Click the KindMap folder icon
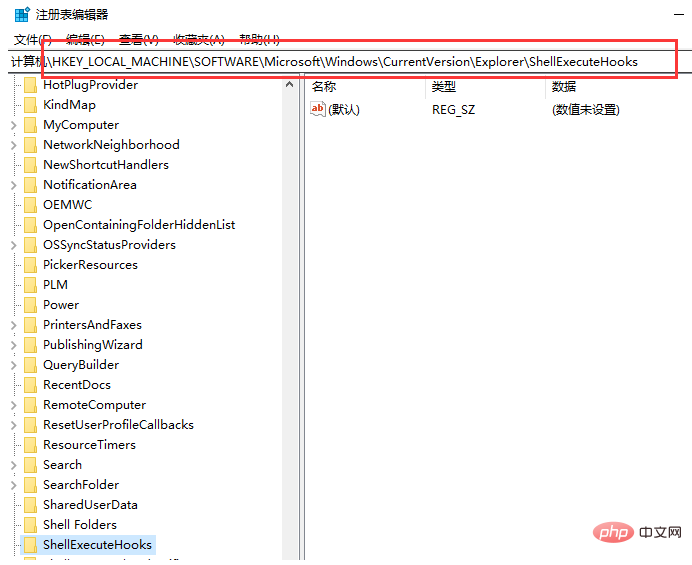 [30, 105]
